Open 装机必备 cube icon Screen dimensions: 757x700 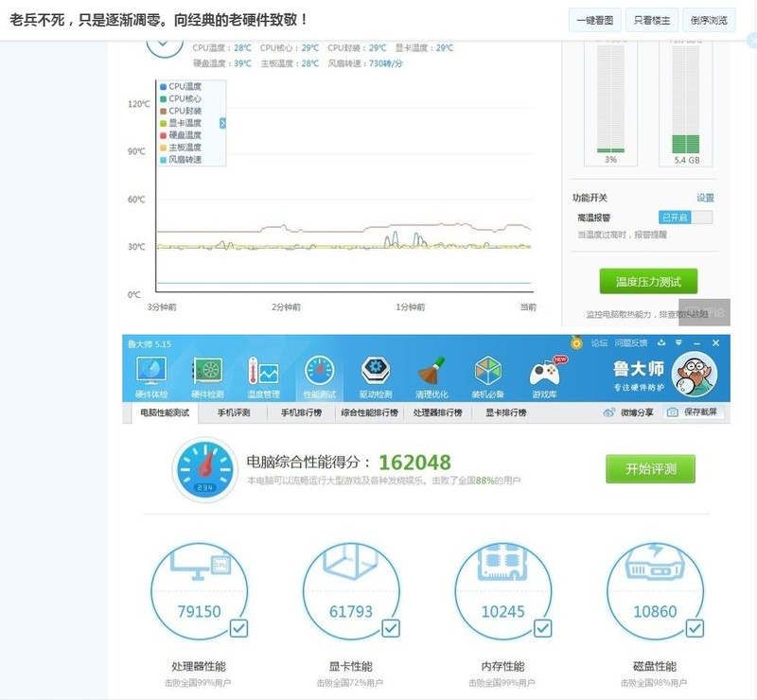pyautogui.click(x=487, y=371)
